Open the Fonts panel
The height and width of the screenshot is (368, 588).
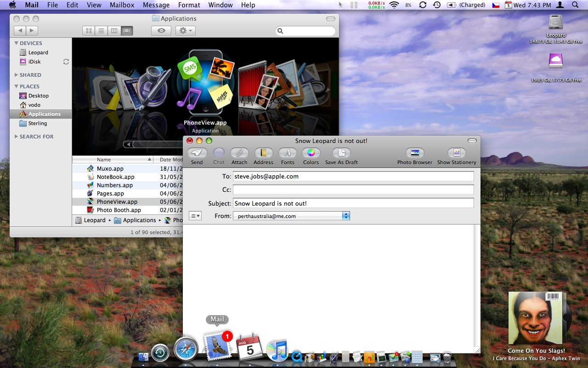click(x=288, y=153)
